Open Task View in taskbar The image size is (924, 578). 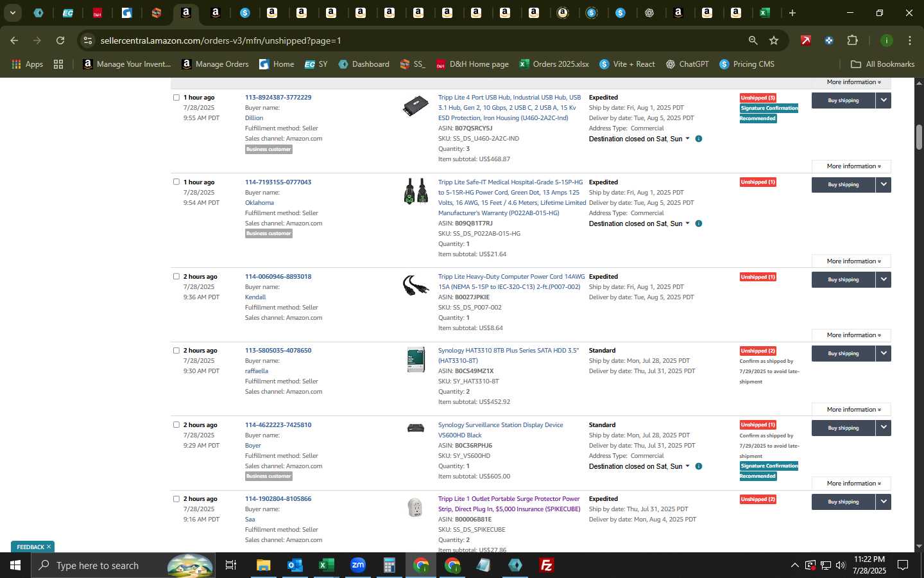point(230,565)
